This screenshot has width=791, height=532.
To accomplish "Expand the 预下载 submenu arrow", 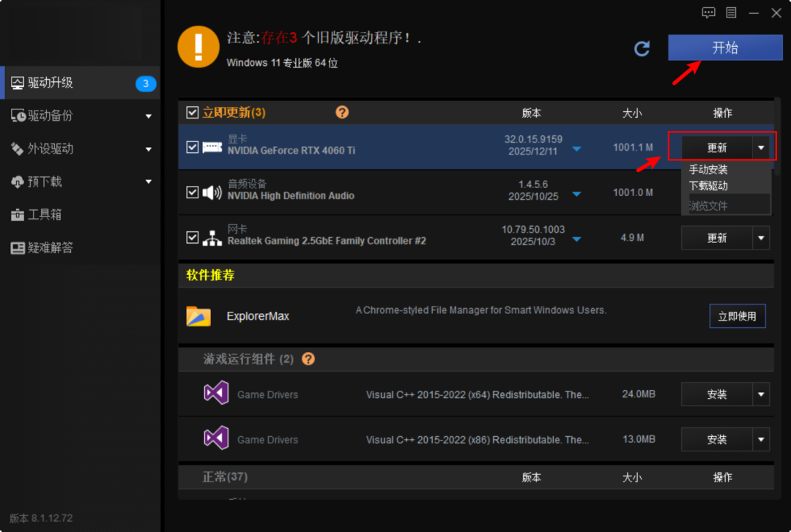I will pyautogui.click(x=148, y=181).
